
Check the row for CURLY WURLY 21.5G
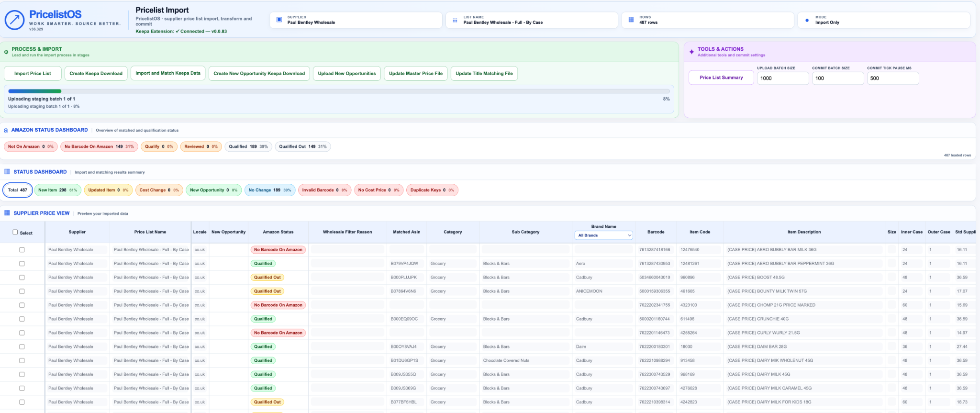pyautogui.click(x=22, y=333)
